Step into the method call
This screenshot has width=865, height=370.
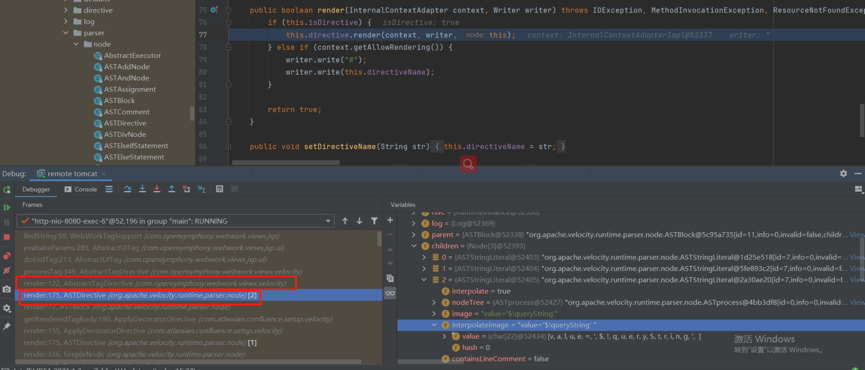pyautogui.click(x=142, y=189)
